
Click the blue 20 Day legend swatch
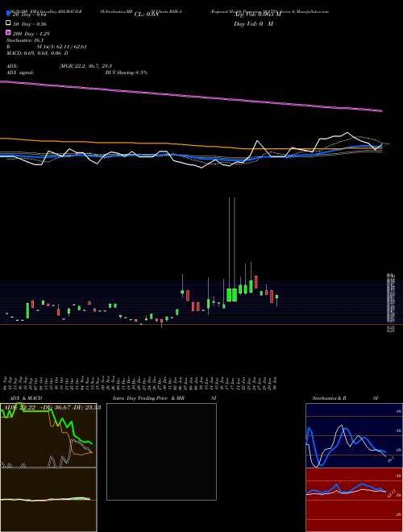8,14
